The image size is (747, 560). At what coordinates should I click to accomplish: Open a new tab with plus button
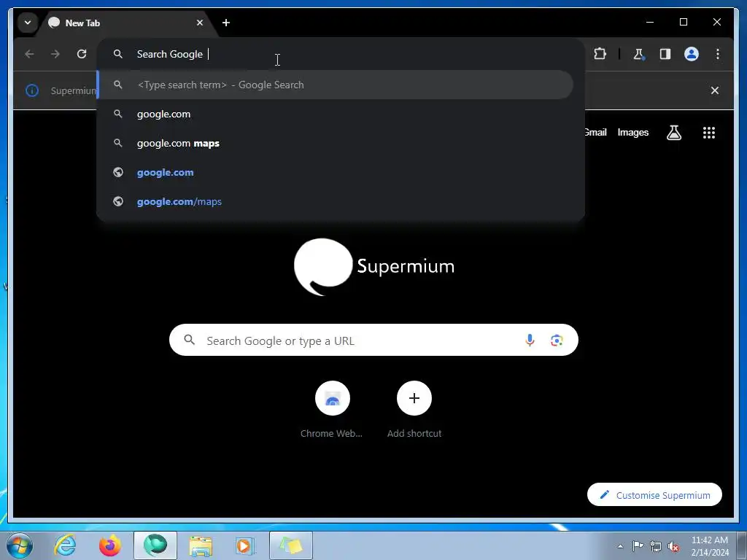(x=226, y=23)
